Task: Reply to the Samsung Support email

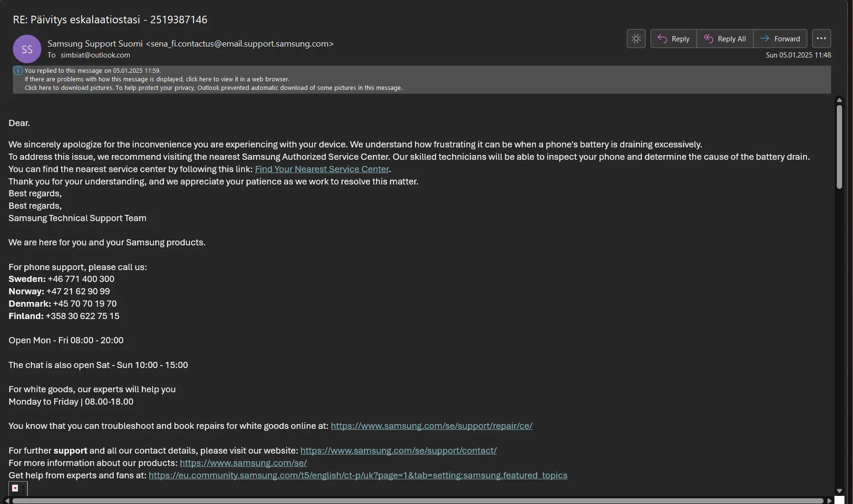Action: [x=673, y=39]
